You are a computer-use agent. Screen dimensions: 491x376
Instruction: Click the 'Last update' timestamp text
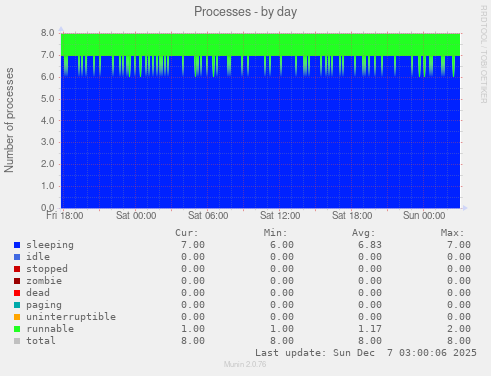[x=366, y=353]
